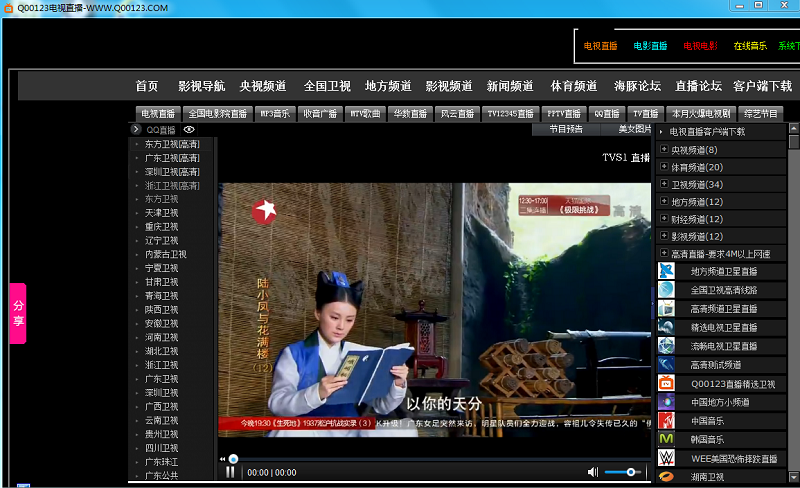
Task: Expand 卫视频道(34) category
Action: point(664,184)
